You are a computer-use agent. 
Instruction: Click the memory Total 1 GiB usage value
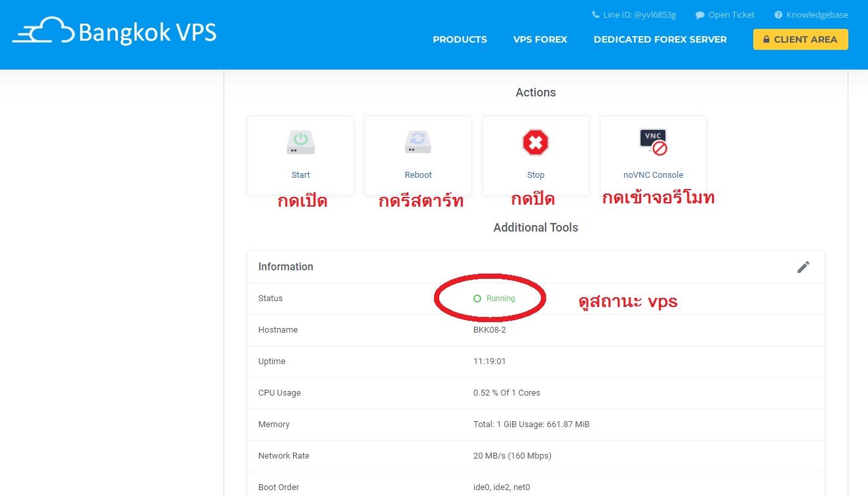[532, 424]
